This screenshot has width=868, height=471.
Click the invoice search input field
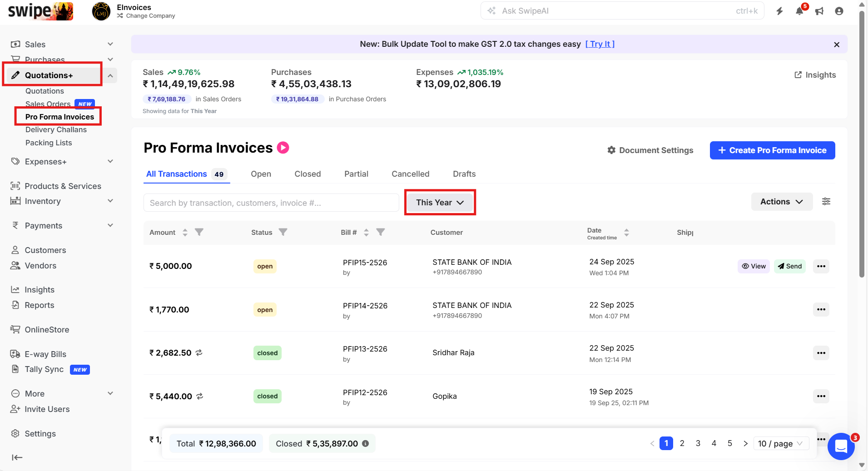[x=271, y=203]
